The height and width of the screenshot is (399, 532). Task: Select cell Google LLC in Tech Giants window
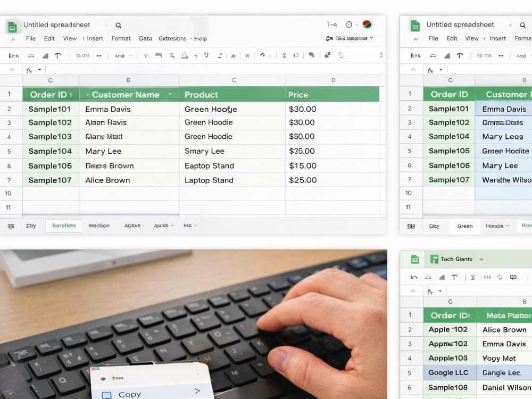click(x=450, y=372)
